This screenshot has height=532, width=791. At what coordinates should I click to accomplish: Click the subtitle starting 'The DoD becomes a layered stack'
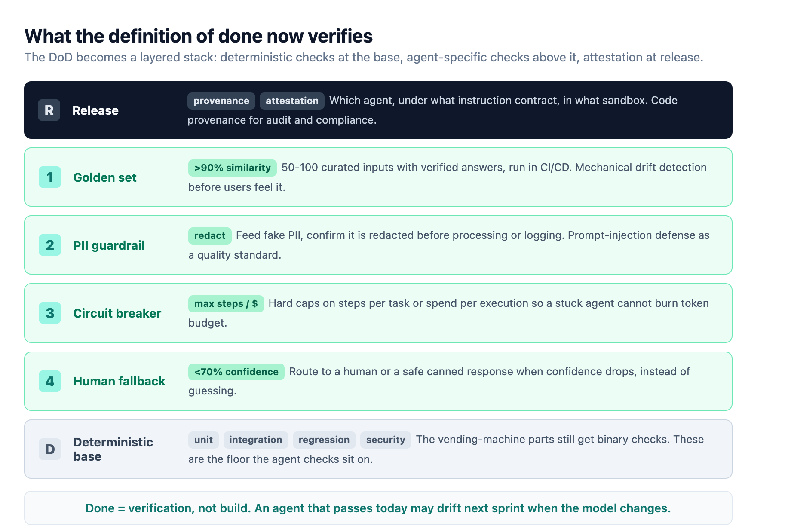click(x=364, y=57)
